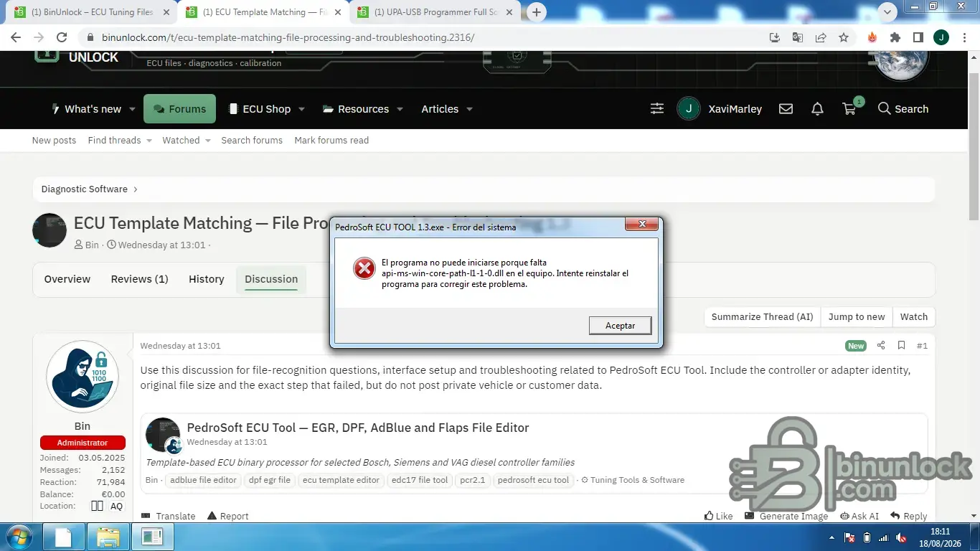Click the Search forums link
980x551 pixels.
(x=252, y=141)
